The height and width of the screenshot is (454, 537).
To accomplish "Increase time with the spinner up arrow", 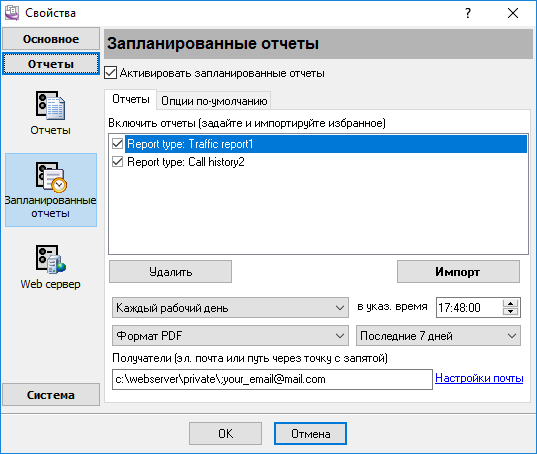I will click(x=511, y=303).
